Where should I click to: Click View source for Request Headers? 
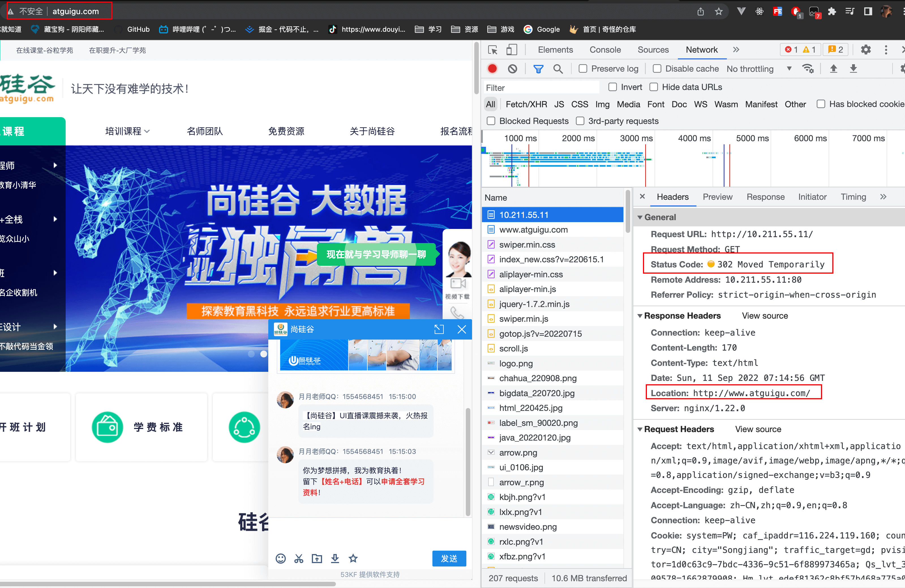point(758,429)
